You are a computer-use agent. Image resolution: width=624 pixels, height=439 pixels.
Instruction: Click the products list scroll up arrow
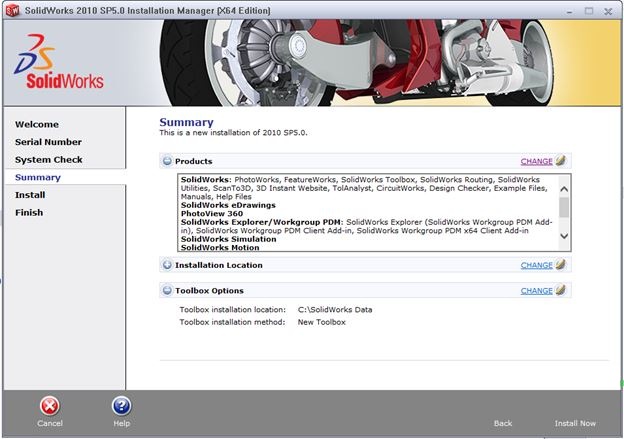pos(564,189)
